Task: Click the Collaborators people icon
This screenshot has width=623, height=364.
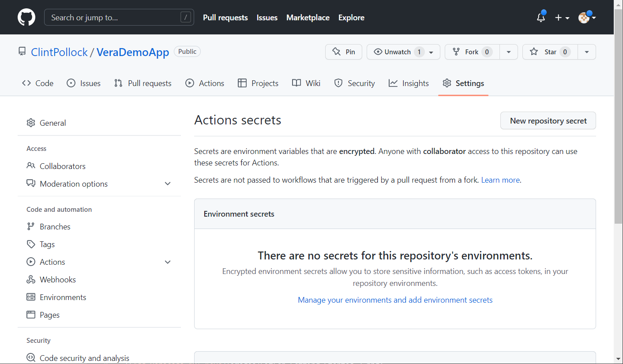Action: pyautogui.click(x=31, y=166)
